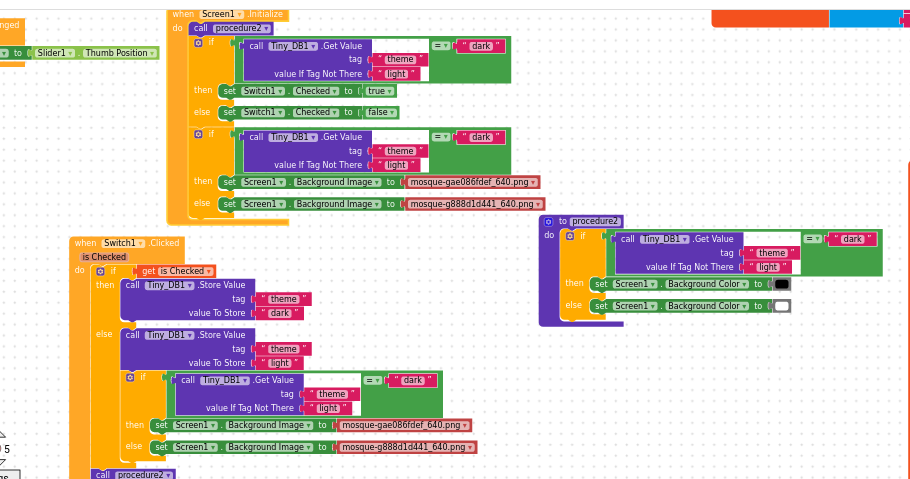Open mosque-g888d1d441_640.png asset dropdown in Screen1.Initialize
The image size is (910, 479).
[474, 204]
